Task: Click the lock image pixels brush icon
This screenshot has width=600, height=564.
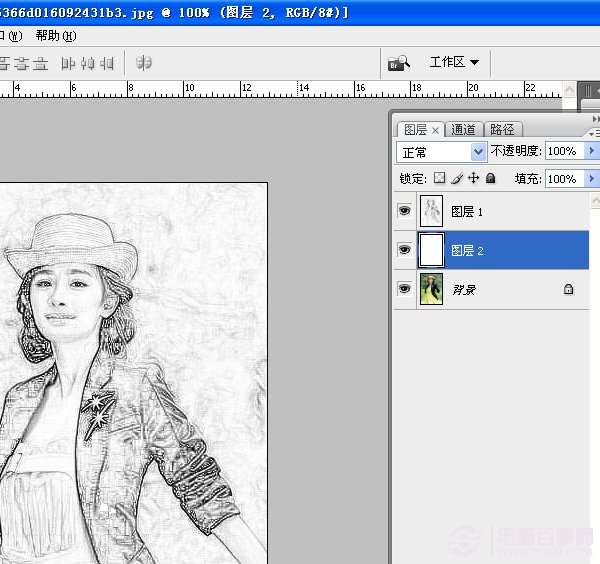Action: point(456,179)
